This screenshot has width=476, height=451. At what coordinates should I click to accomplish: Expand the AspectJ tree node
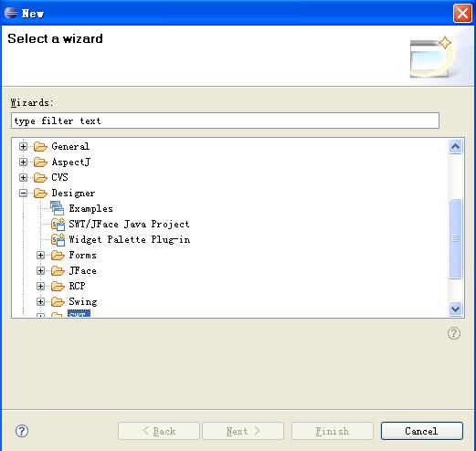pyautogui.click(x=23, y=163)
